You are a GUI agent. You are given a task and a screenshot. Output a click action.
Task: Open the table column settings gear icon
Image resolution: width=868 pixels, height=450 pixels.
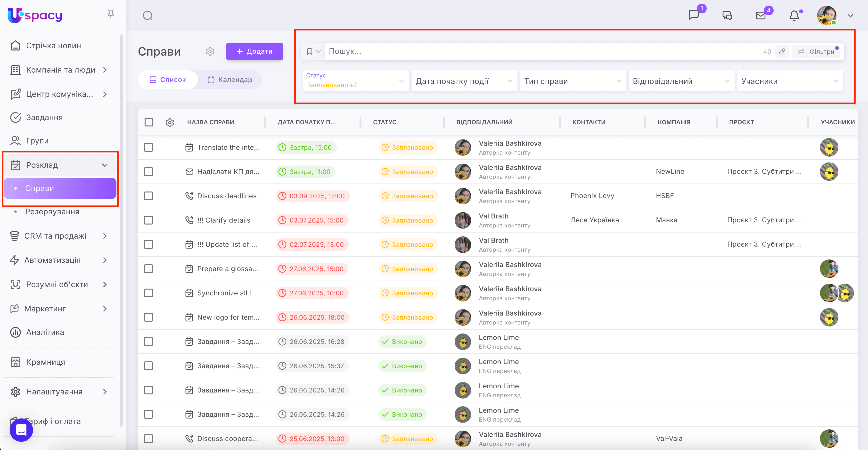click(170, 122)
